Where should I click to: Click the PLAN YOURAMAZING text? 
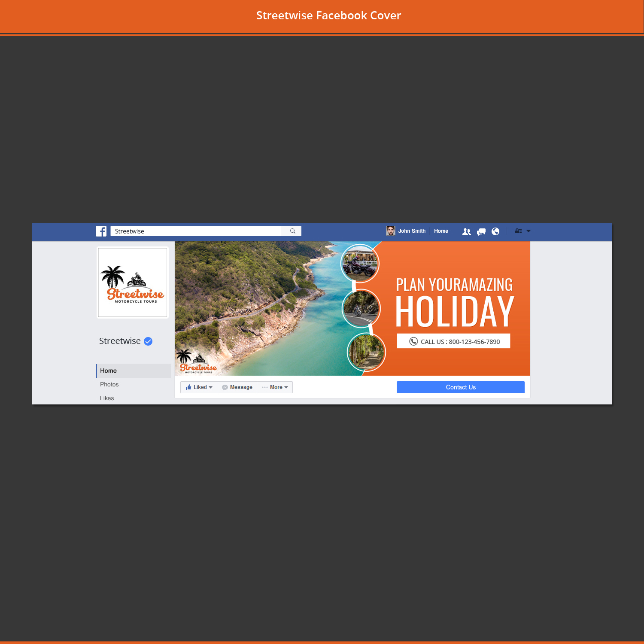(454, 285)
